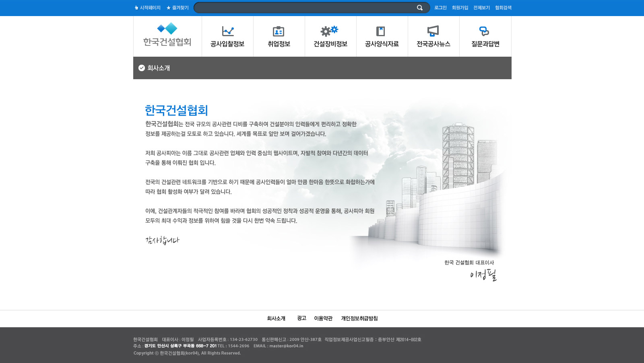The height and width of the screenshot is (363, 644).
Task: Click the 회사소개 check mark icon
Action: tap(142, 68)
